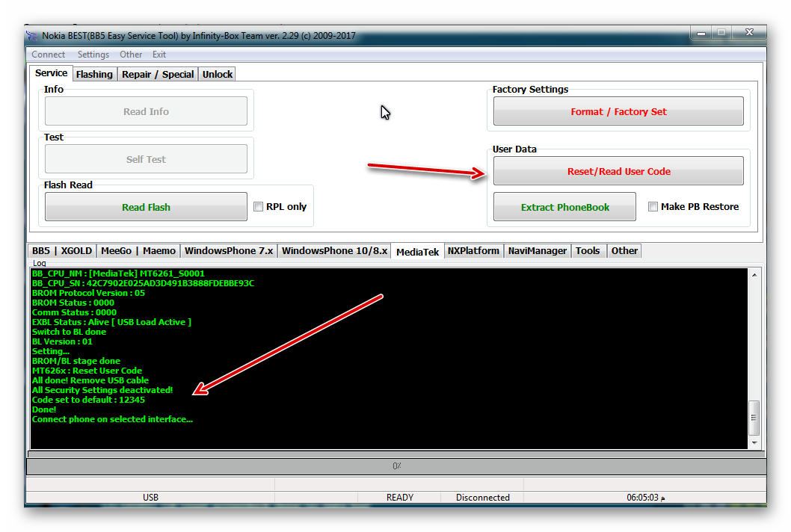Click log line 'BROM Protocol Version : 05'
Screen dimensions: 791x532
tap(88, 293)
